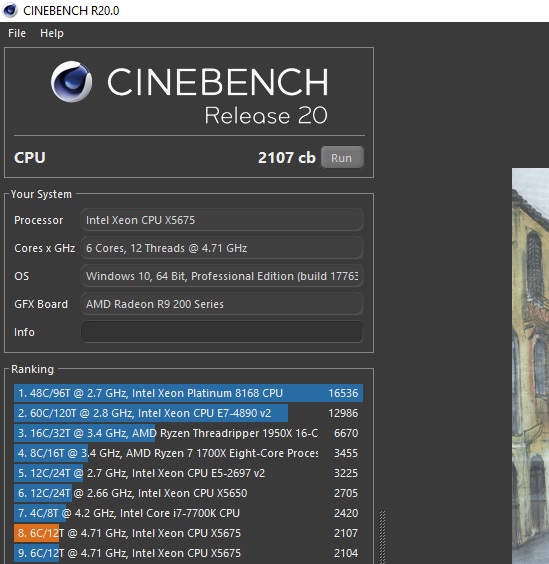Click the panel splitter grip beside the ranking
This screenshot has height=564, width=549.
click(382, 537)
